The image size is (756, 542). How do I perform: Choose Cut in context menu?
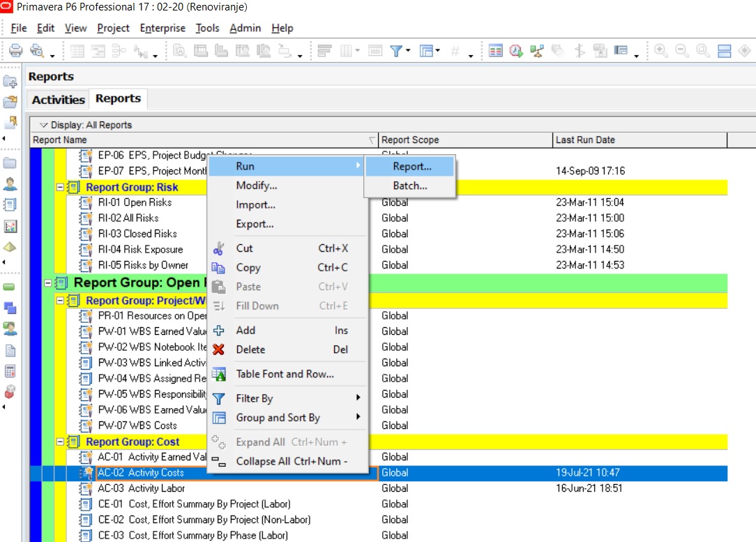tap(288, 248)
